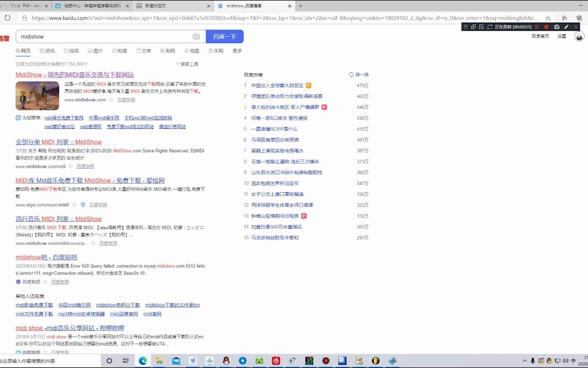Open the recorder pencil annotation tool
The image size is (588, 368).
click(x=566, y=27)
